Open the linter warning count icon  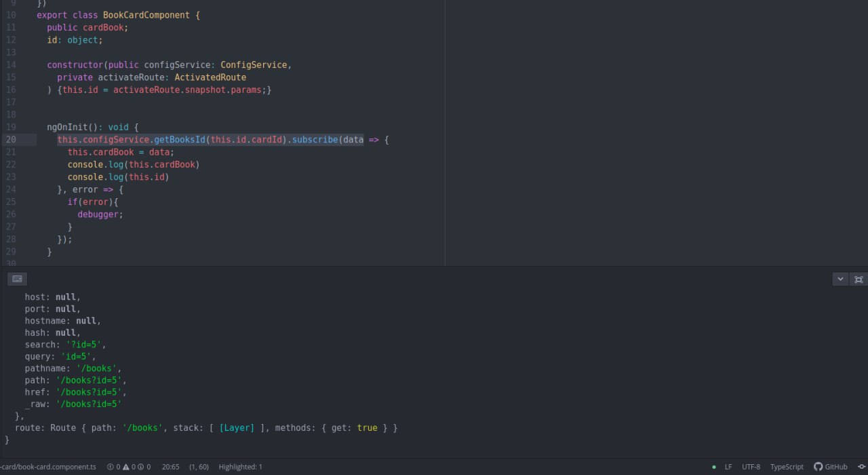click(x=129, y=467)
